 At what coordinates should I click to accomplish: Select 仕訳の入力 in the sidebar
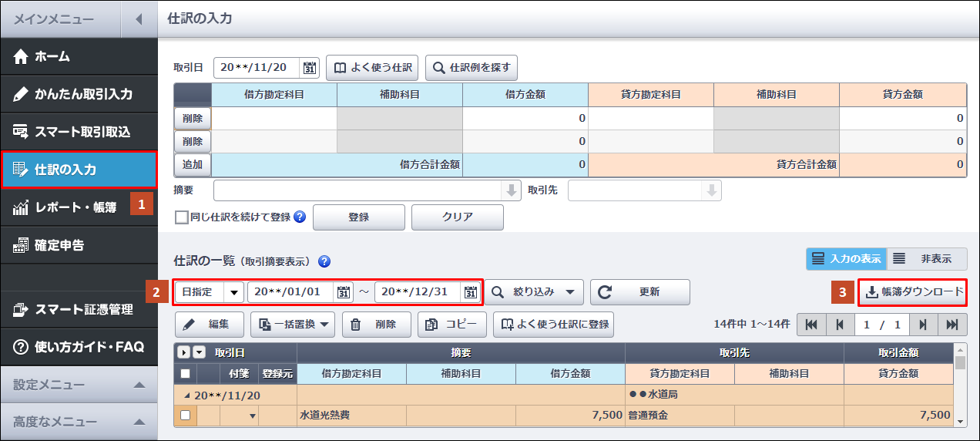click(x=79, y=170)
